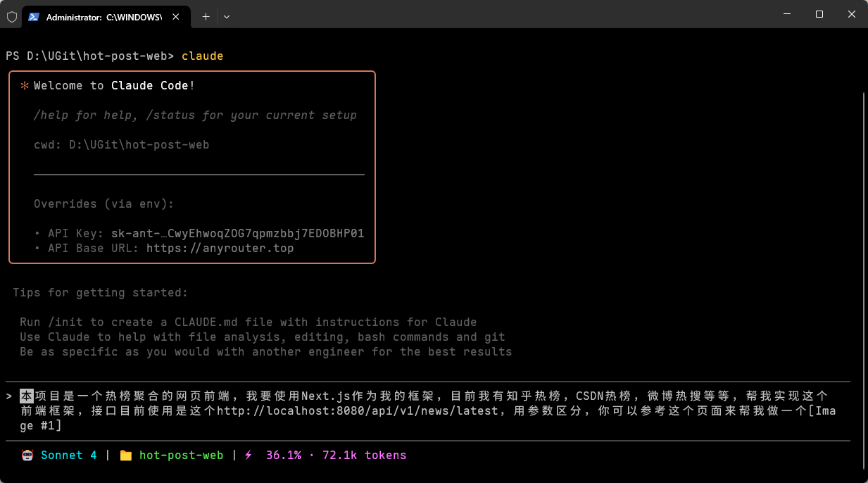This screenshot has width=868, height=483.
Task: Open the https://anyrouter.top URL
Action: [220, 249]
